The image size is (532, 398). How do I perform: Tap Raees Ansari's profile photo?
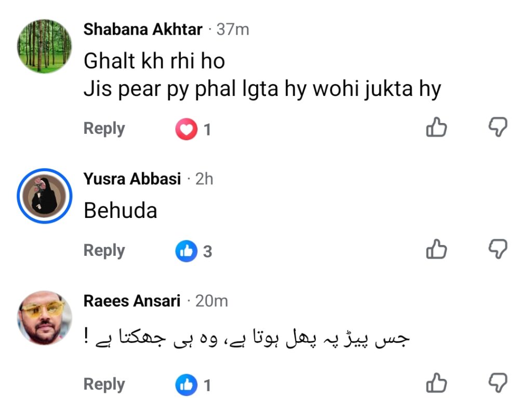[x=45, y=318]
